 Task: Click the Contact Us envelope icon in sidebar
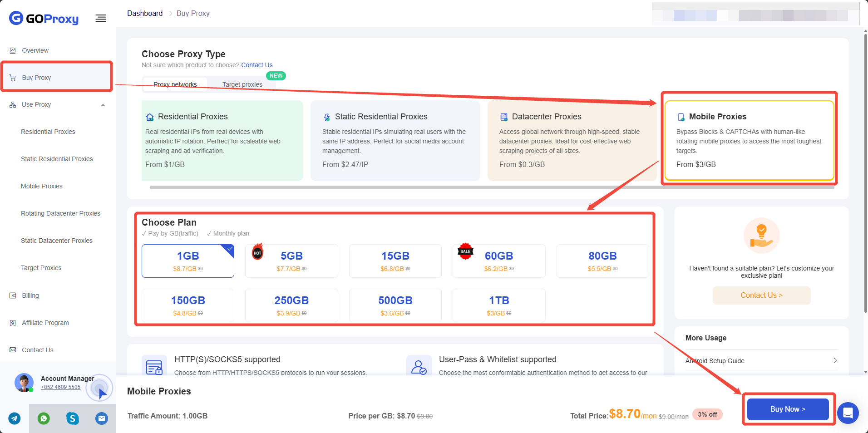click(13, 350)
